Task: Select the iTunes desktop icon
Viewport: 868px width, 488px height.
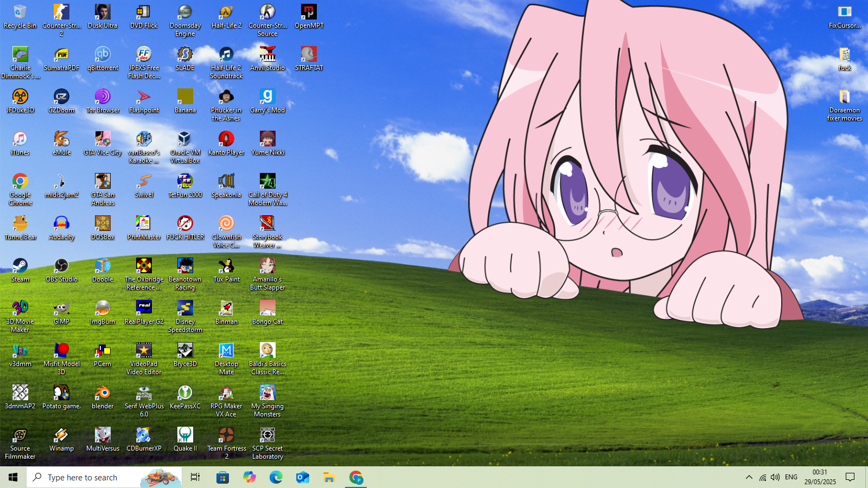Action: pos(20,144)
